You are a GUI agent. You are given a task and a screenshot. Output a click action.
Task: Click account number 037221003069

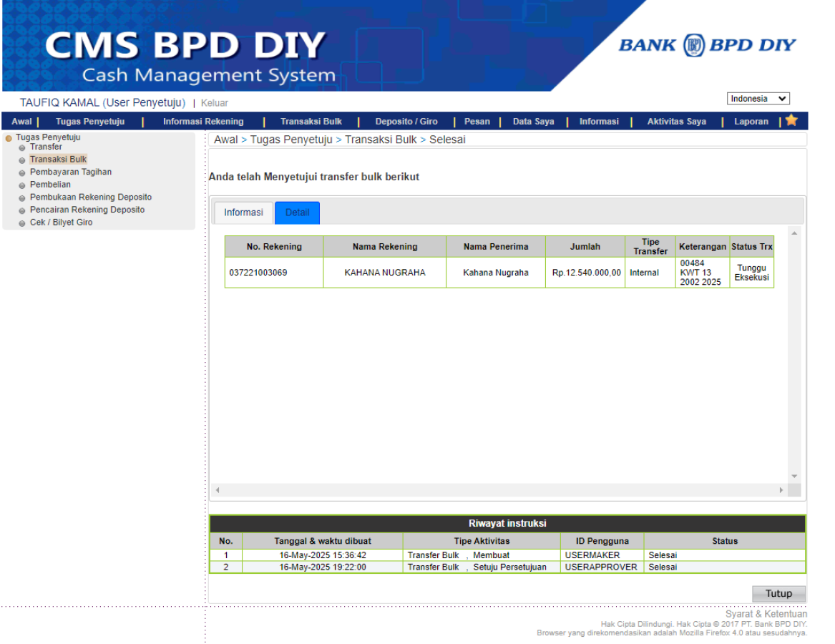[x=258, y=273]
